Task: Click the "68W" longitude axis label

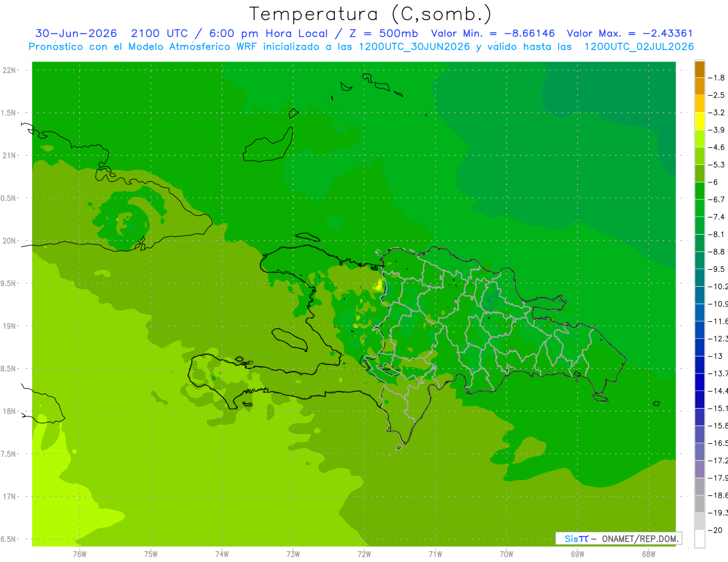Action: pos(649,554)
